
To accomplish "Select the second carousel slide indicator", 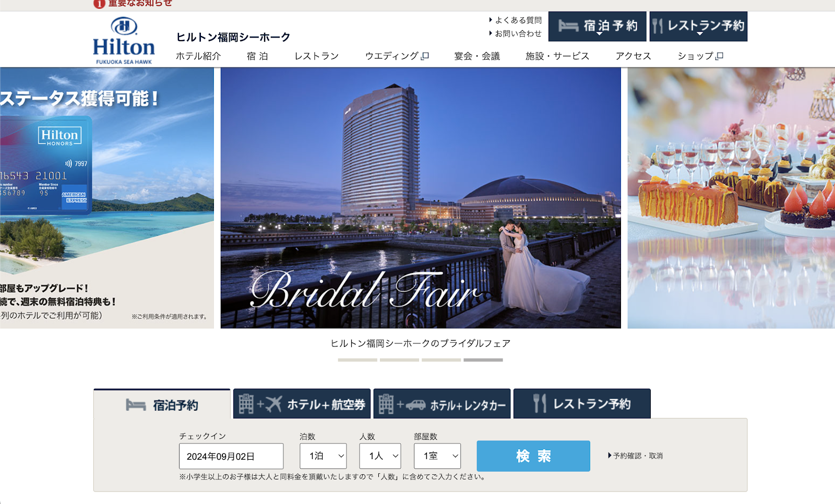I will pos(399,360).
